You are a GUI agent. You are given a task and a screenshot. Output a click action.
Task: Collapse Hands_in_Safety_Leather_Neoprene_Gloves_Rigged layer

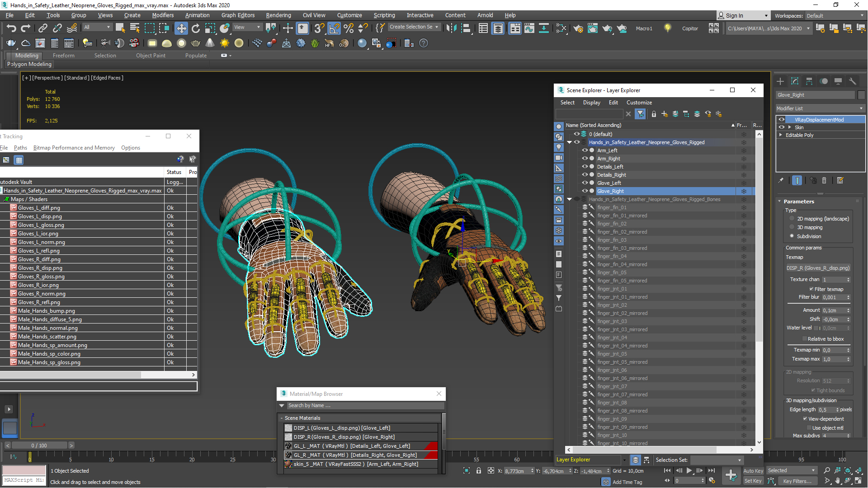(570, 142)
